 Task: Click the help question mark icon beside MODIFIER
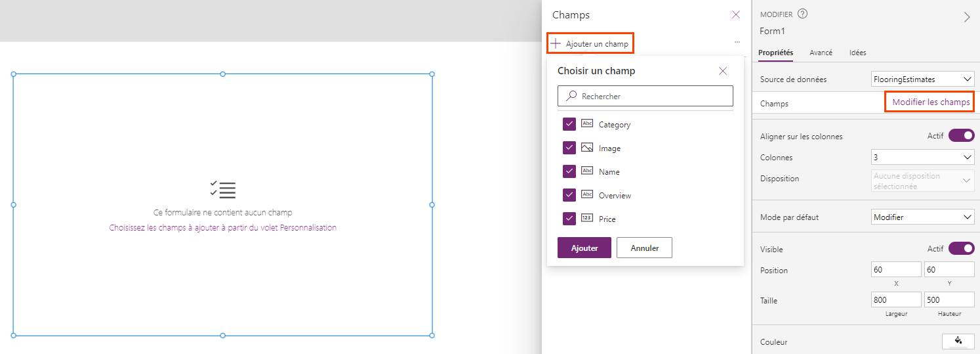[802, 14]
